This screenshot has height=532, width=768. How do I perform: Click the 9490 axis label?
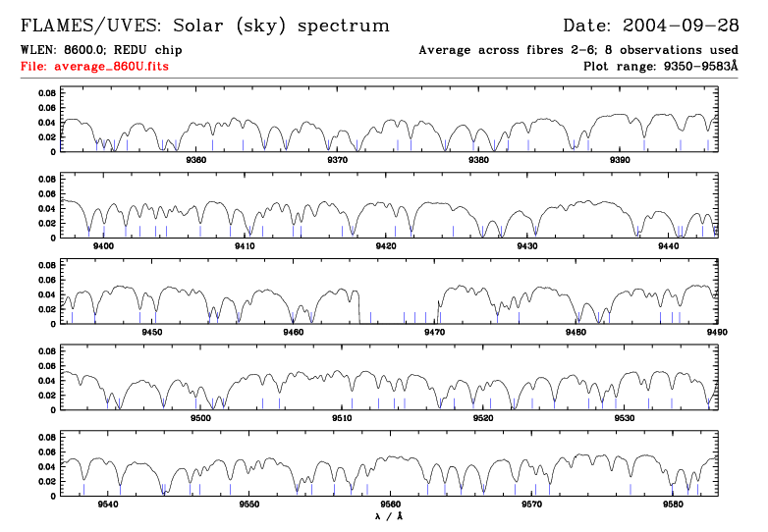pyautogui.click(x=717, y=333)
